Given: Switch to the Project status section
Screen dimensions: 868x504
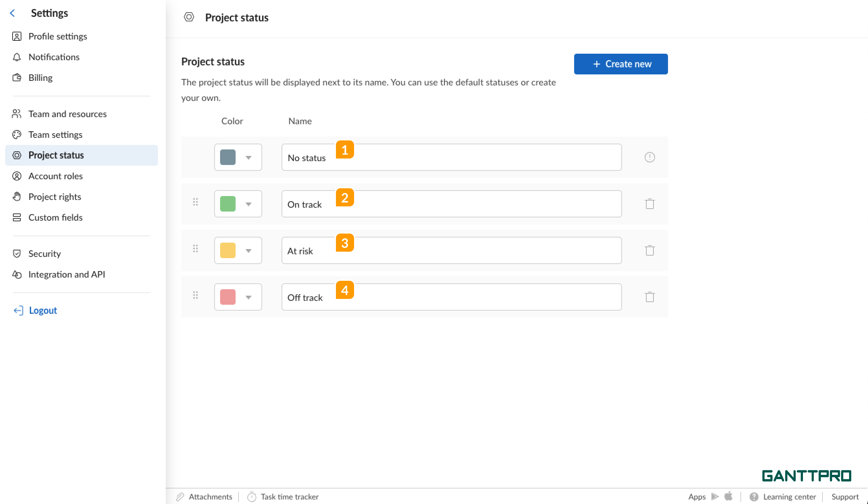Looking at the screenshot, I should (x=56, y=155).
